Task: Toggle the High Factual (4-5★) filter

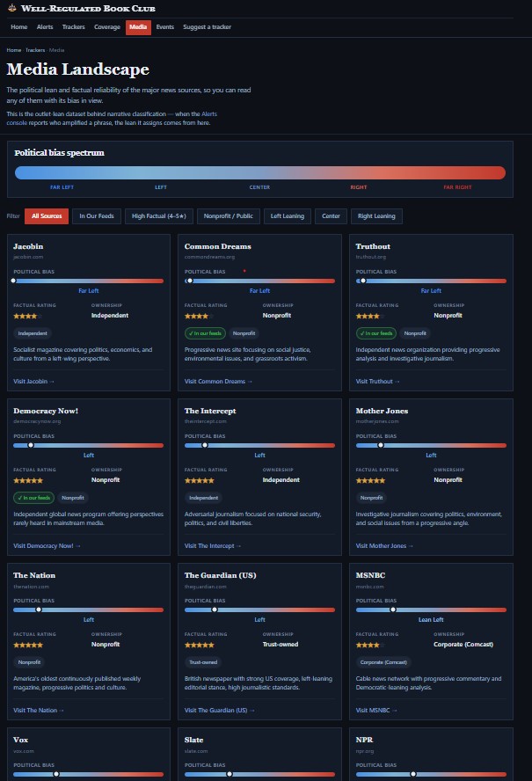Action: pyautogui.click(x=159, y=216)
